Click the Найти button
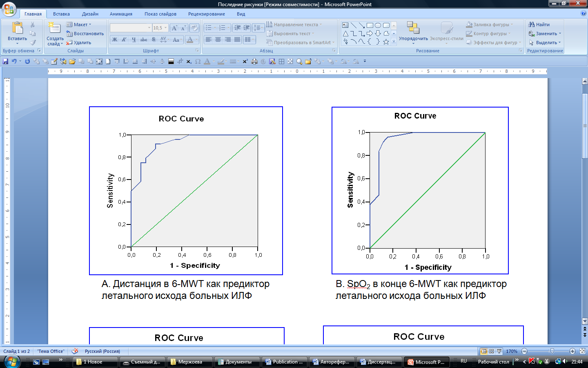The height and width of the screenshot is (368, 588). [539, 25]
